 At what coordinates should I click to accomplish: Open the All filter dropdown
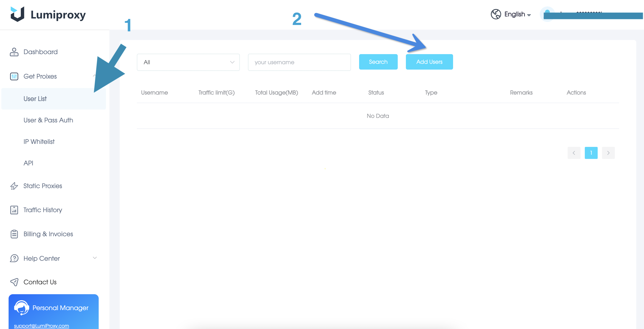tap(188, 62)
